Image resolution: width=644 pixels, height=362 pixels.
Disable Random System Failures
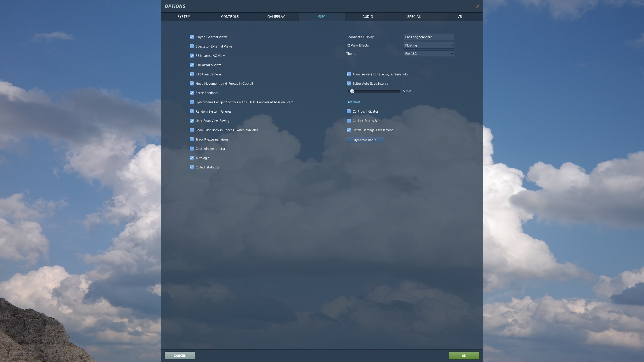192,111
